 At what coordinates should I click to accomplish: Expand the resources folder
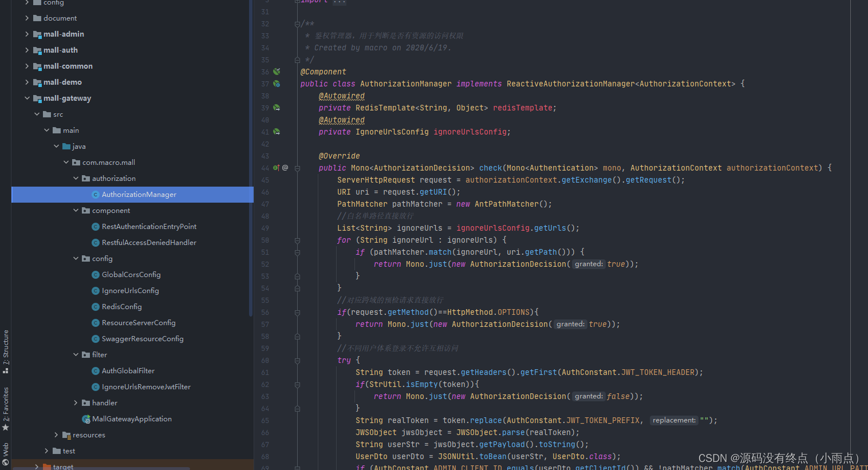coord(56,435)
